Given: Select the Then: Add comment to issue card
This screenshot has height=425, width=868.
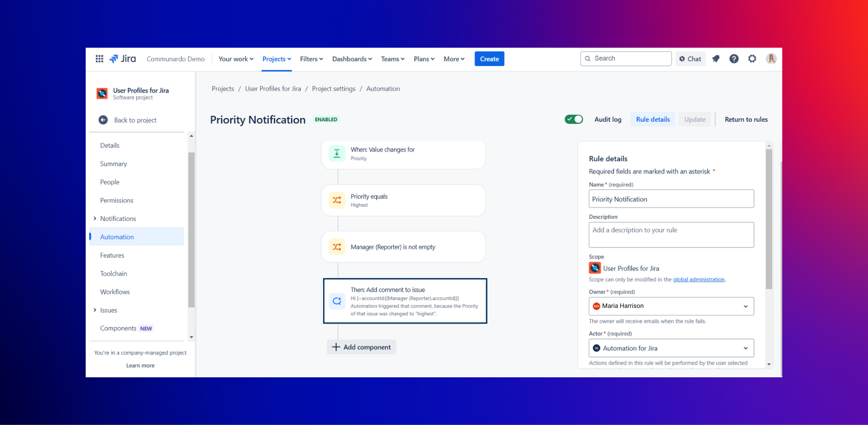Looking at the screenshot, I should 405,301.
